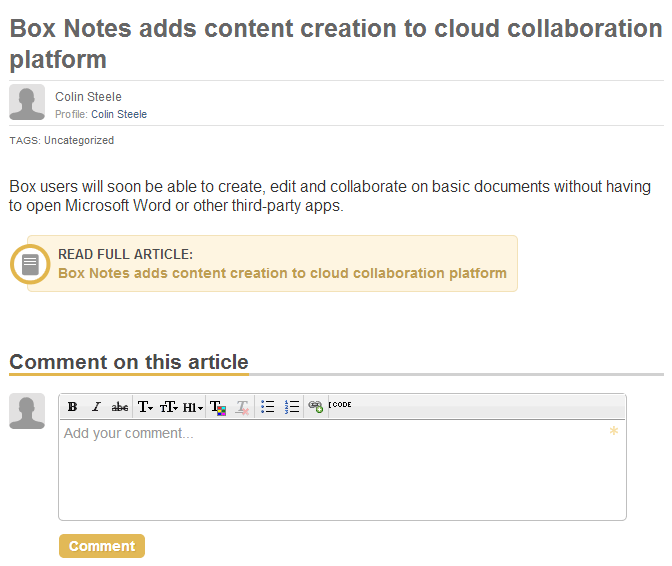Toggle strikethrough text formatting
The height and width of the screenshot is (566, 672).
(x=120, y=407)
